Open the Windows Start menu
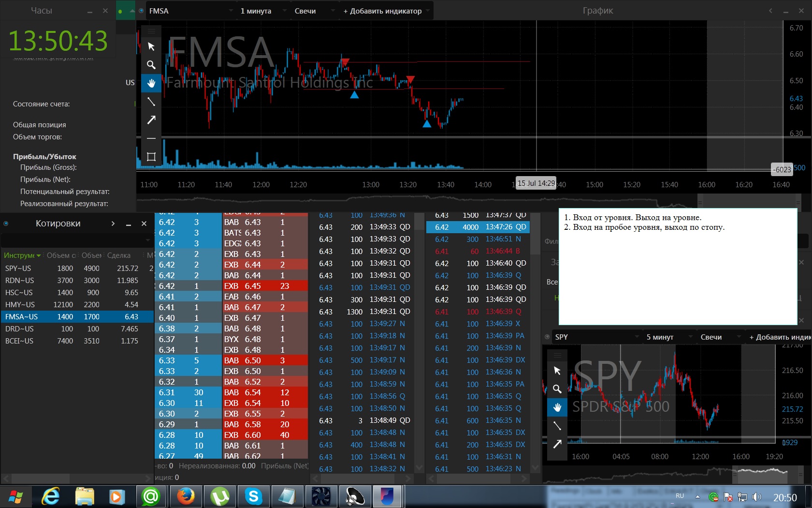Image resolution: width=812 pixels, height=508 pixels. click(x=16, y=496)
